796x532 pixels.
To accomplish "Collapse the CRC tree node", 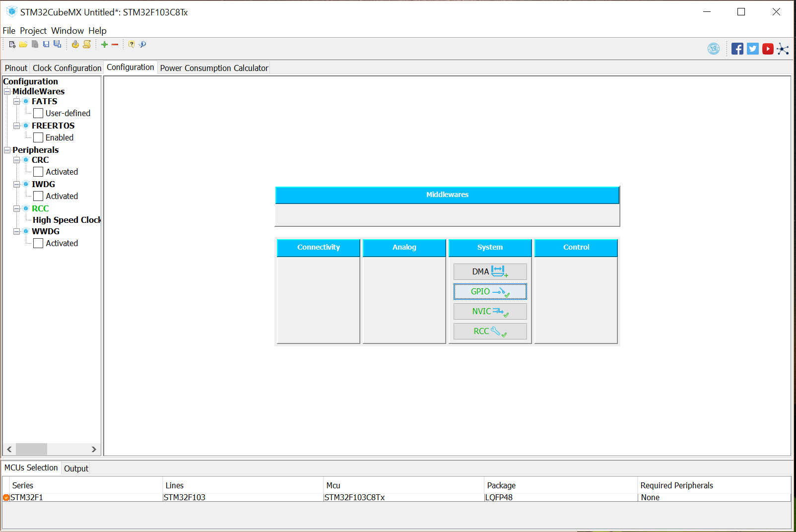I will [x=17, y=160].
